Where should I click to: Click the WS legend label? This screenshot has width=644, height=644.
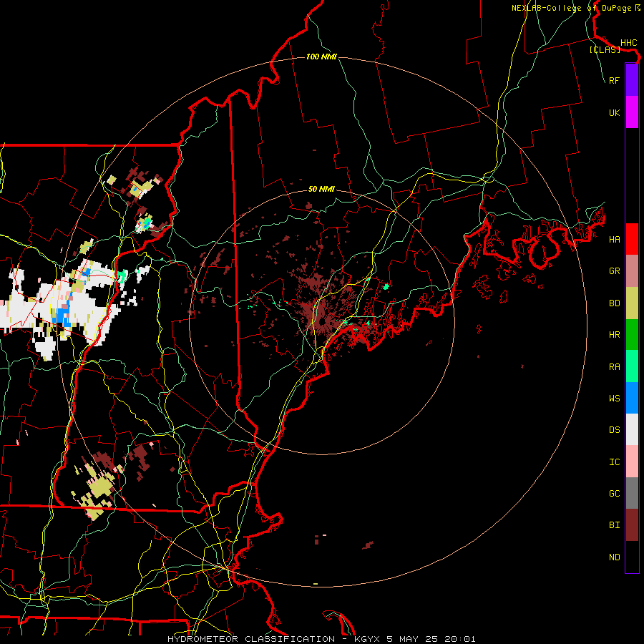point(614,399)
